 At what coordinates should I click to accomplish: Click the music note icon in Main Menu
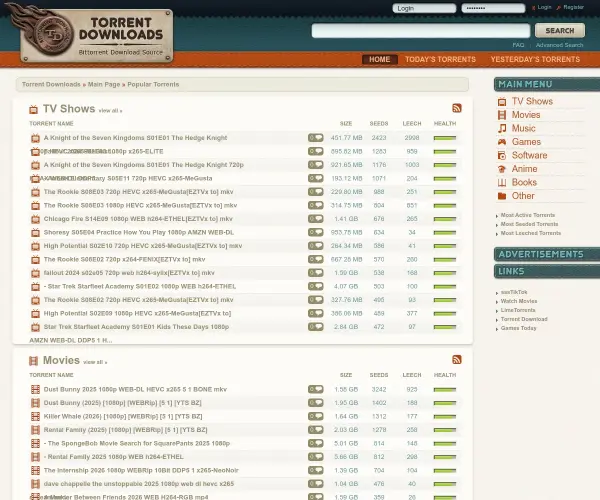(502, 129)
